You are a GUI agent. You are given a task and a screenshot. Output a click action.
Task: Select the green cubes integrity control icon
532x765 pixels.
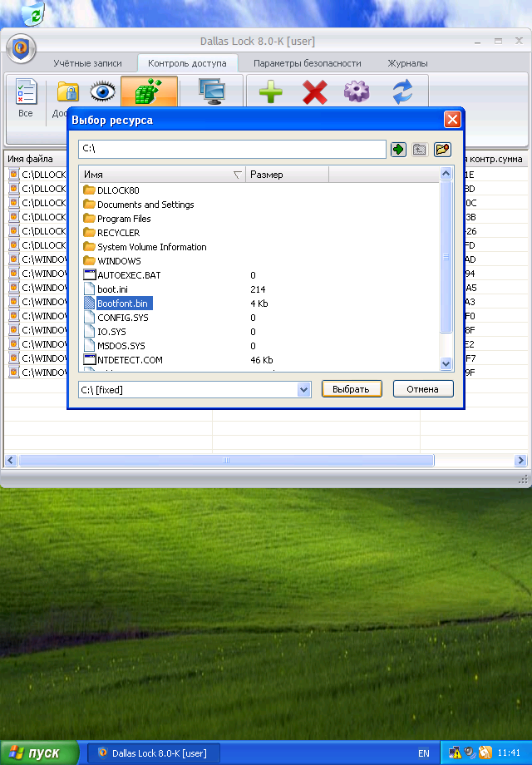point(150,91)
